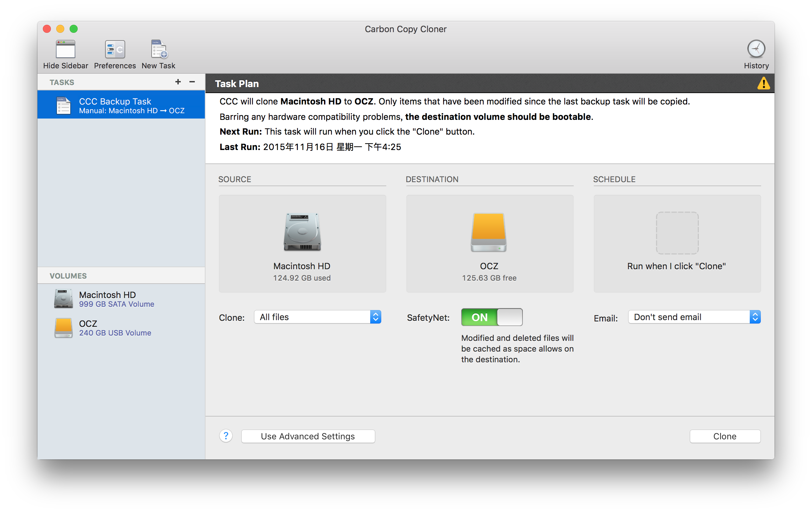The height and width of the screenshot is (513, 812).
Task: Click the Macintosh HD source drive
Action: pos(302,232)
